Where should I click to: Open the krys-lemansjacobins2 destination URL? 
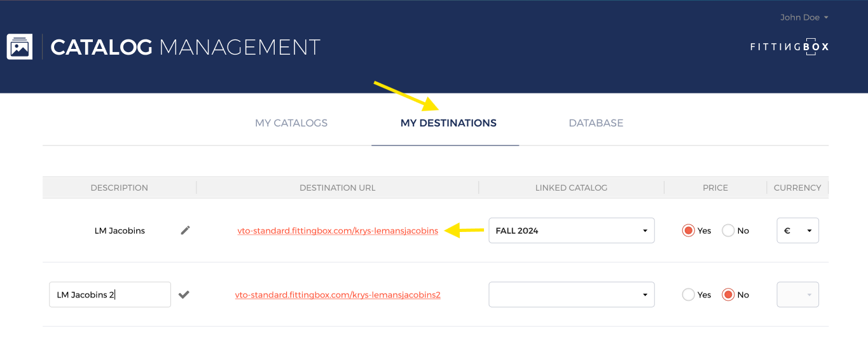[x=338, y=295]
